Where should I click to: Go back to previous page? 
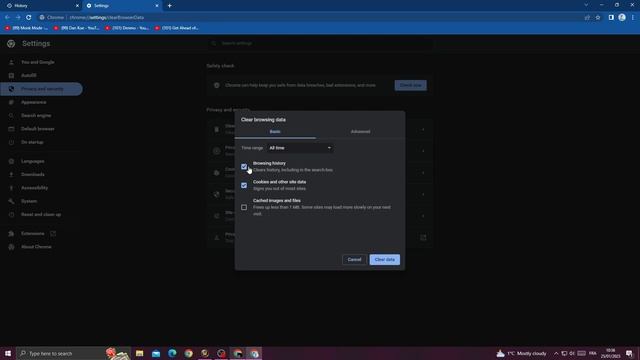[7, 18]
